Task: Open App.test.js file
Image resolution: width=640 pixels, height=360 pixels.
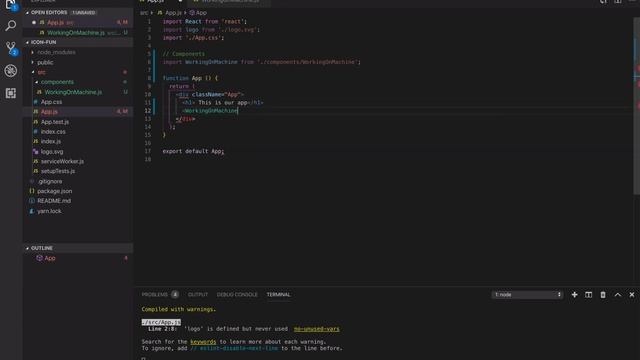Action: (55, 122)
